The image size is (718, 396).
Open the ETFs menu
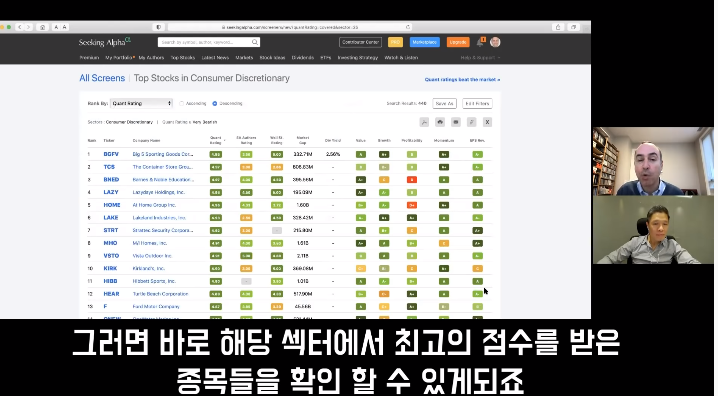click(x=326, y=58)
